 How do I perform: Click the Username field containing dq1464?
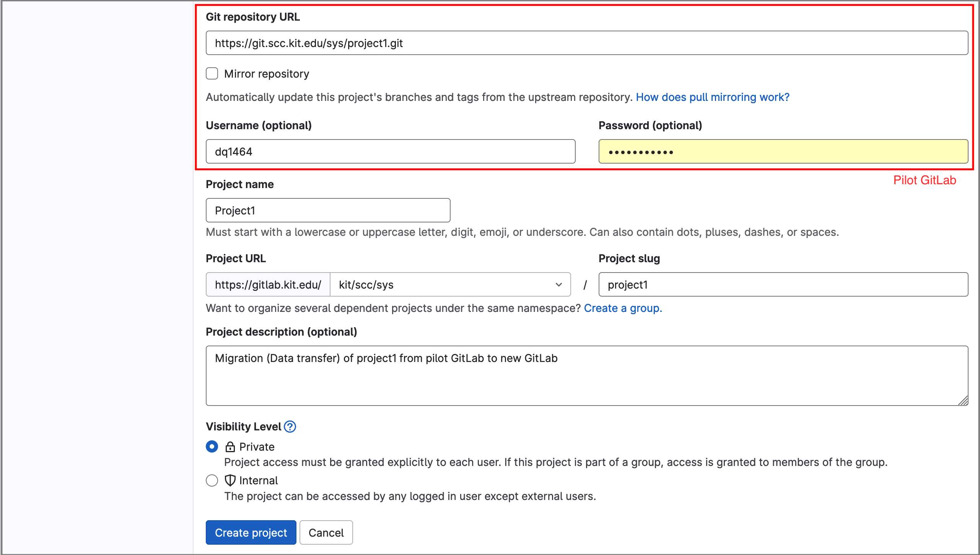coord(391,151)
